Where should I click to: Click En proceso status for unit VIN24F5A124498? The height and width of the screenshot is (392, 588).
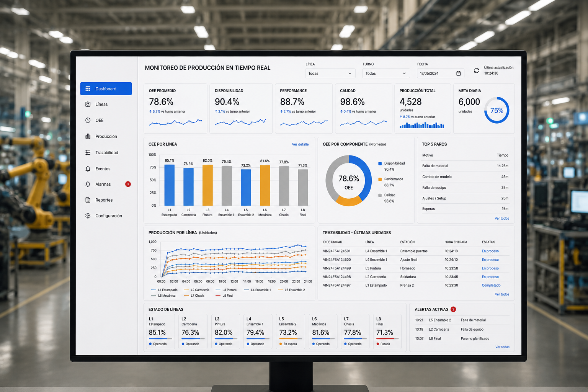[490, 277]
